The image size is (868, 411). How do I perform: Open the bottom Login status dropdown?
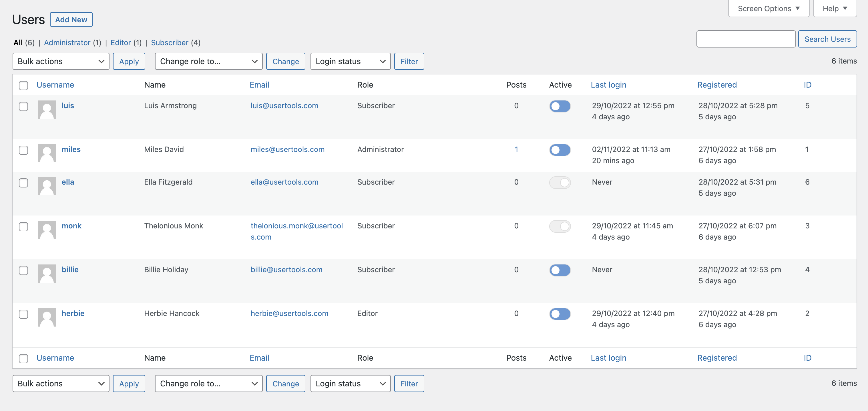(x=351, y=384)
